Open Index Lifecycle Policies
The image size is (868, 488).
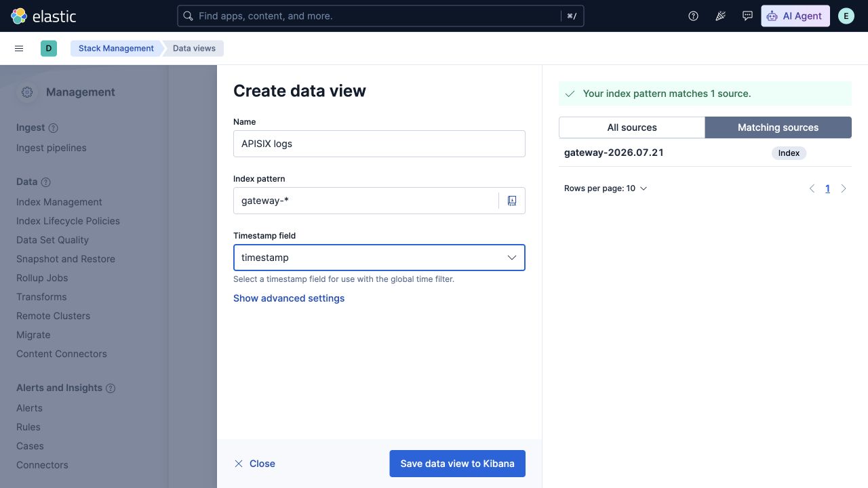point(68,221)
